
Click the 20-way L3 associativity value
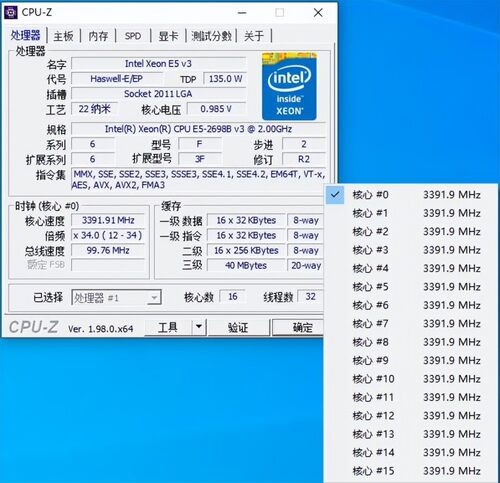point(306,265)
